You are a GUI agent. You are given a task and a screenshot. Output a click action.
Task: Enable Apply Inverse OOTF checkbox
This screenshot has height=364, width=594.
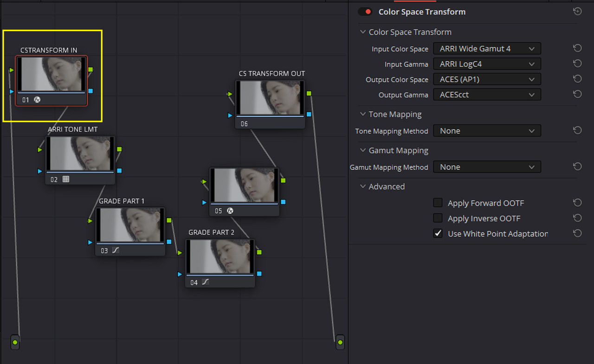coord(438,218)
